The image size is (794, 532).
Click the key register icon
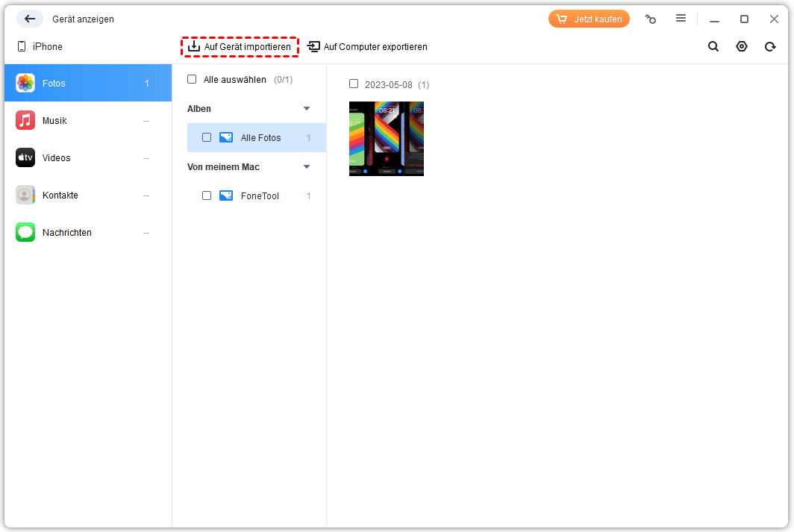coord(651,19)
